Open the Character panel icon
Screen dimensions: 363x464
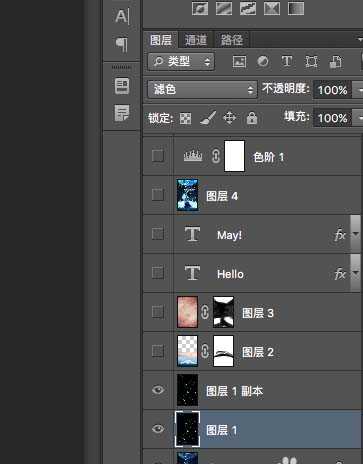(x=122, y=16)
